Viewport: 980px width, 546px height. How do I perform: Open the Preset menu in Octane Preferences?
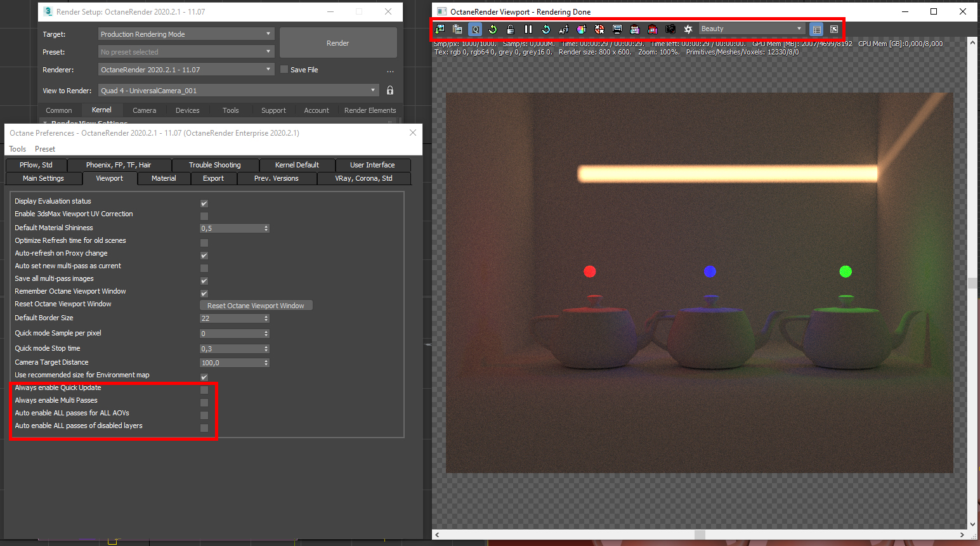click(45, 149)
